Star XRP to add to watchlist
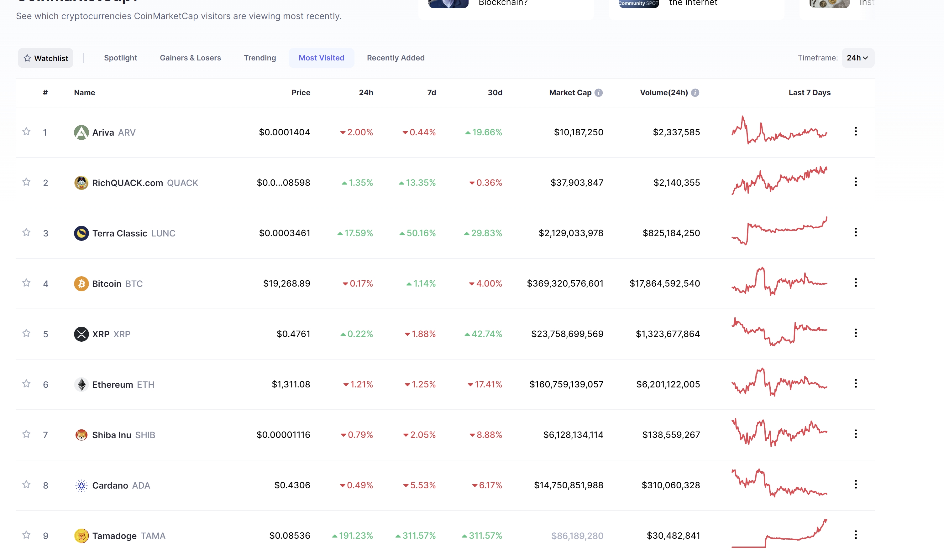 point(26,333)
